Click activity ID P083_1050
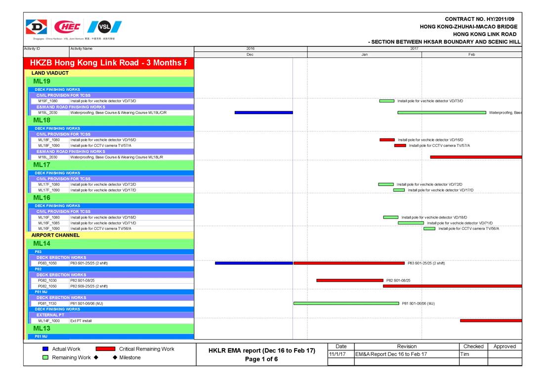 point(47,263)
